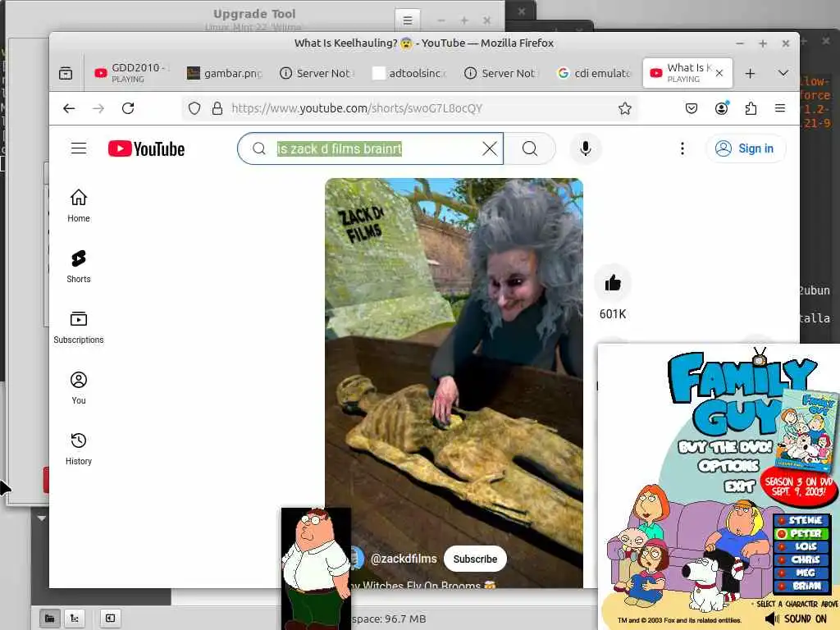This screenshot has width=840, height=630.
Task: Click BUY THE DVD! in Family Guy
Action: coord(725,446)
